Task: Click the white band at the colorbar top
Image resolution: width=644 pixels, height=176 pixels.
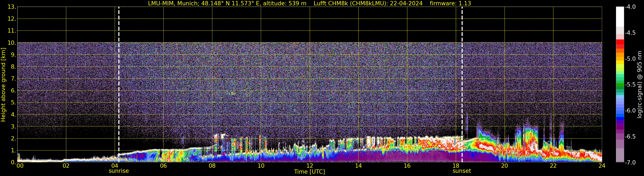Action: tap(620, 17)
